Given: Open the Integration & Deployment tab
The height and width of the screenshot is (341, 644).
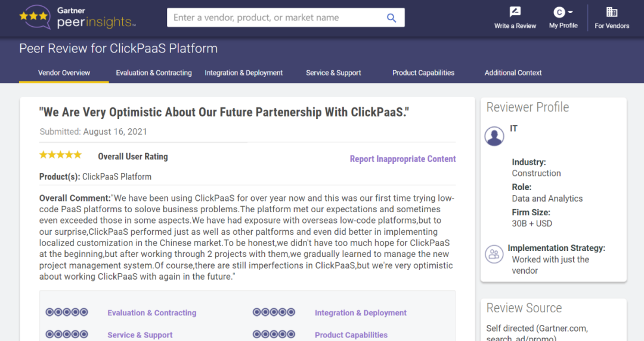Looking at the screenshot, I should tap(243, 73).
